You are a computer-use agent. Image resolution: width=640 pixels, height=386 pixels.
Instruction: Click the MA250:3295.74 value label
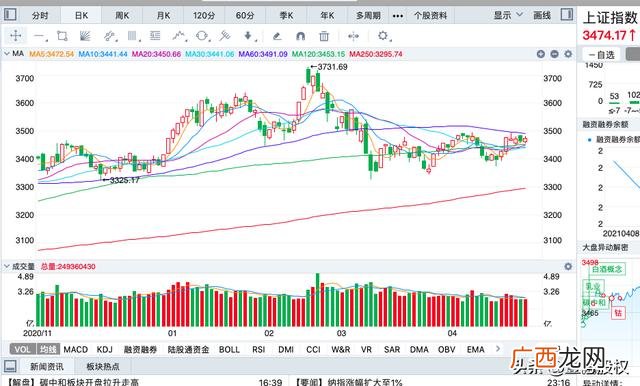click(376, 54)
